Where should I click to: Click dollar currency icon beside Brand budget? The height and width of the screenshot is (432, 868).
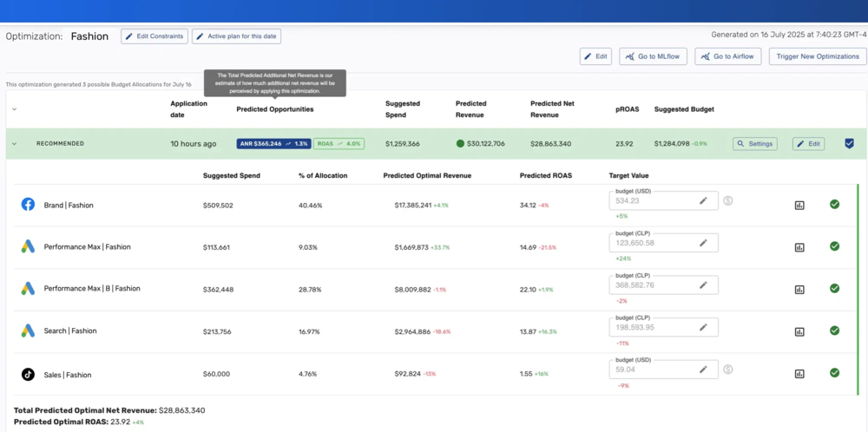pos(728,200)
